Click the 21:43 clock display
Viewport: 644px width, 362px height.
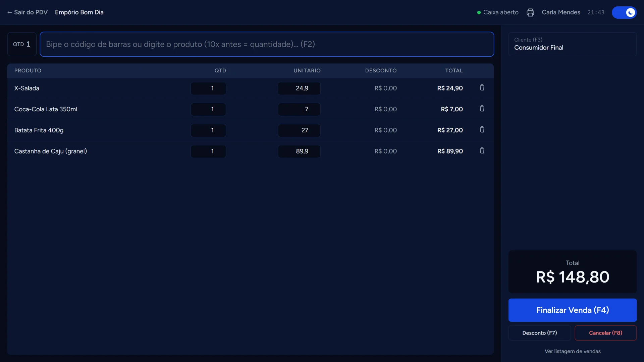[x=596, y=12]
